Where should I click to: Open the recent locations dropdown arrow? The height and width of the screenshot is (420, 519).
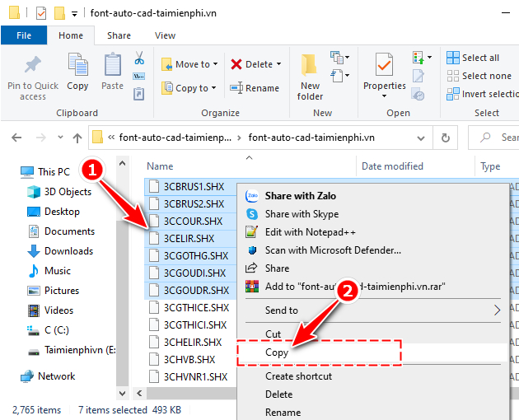pos(60,137)
